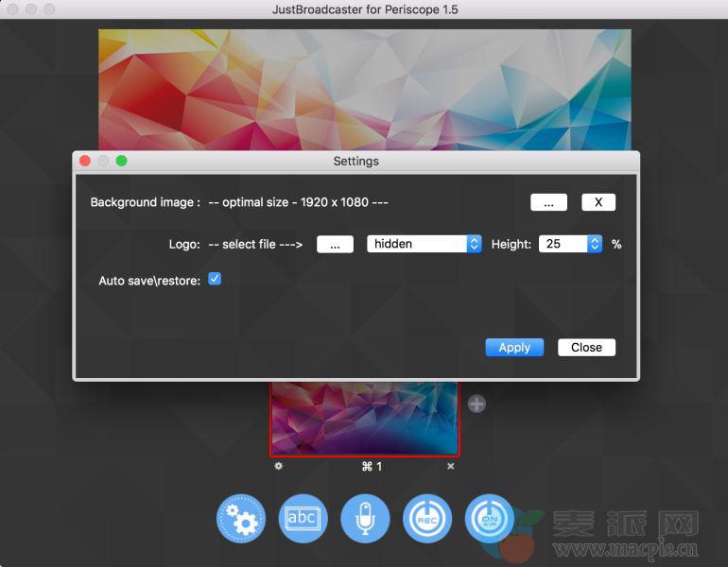This screenshot has height=567, width=728.
Task: Clear background image with X button
Action: [598, 202]
